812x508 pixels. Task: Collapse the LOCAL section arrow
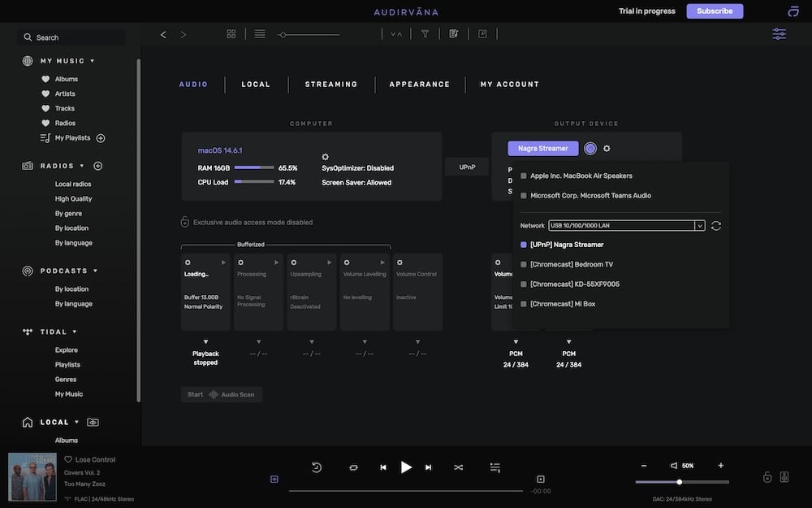[x=76, y=422]
